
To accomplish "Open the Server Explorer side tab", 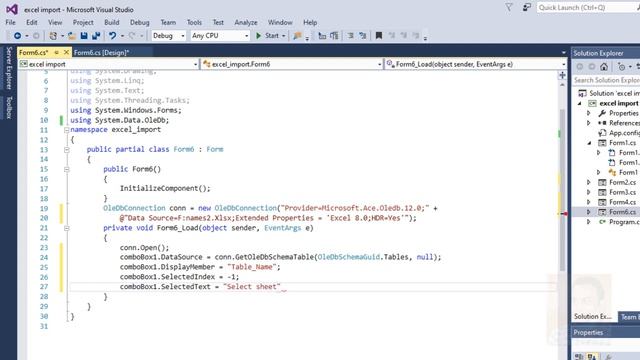I will [9, 68].
